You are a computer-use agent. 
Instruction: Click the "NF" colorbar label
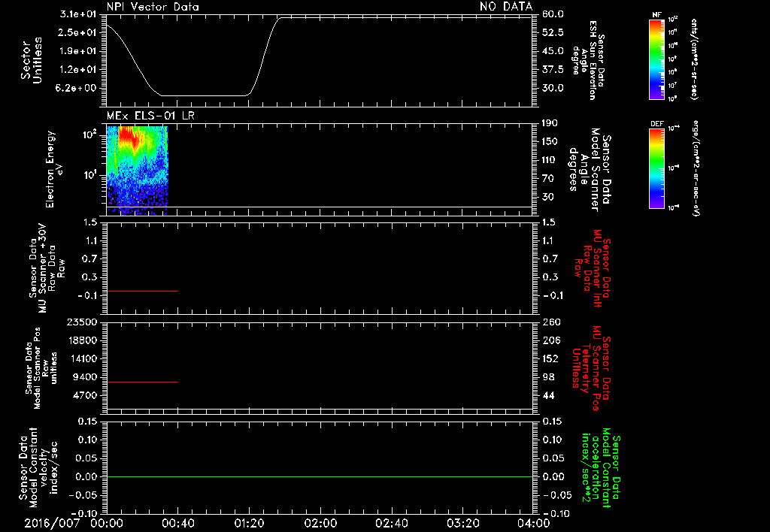click(656, 15)
